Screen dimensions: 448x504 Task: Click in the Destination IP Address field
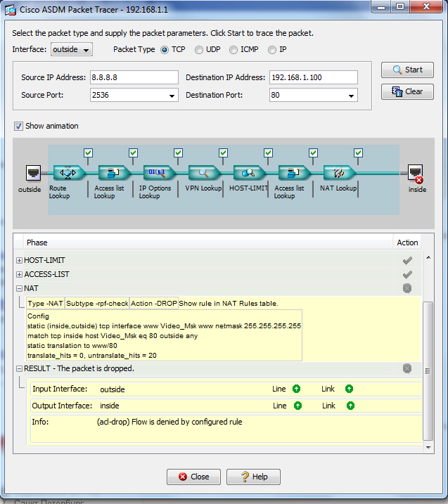pos(314,77)
